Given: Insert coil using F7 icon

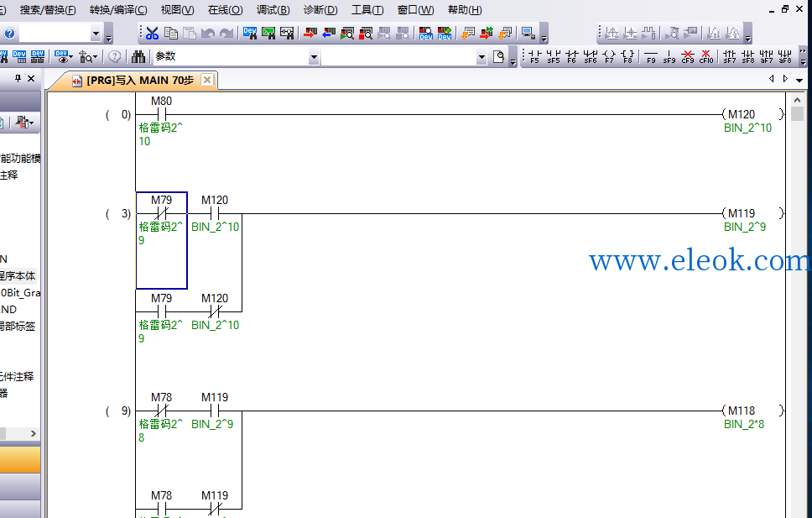Looking at the screenshot, I should pos(609,56).
